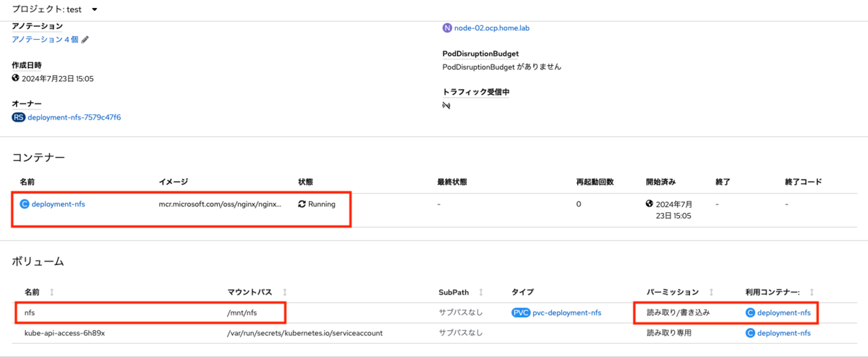Click the container C badge in コンテナー table
868x357 pixels.
coord(25,204)
